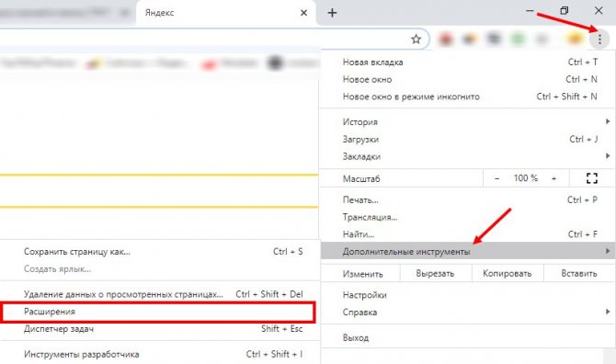
Task: Restore down the browser window
Action: tap(565, 11)
